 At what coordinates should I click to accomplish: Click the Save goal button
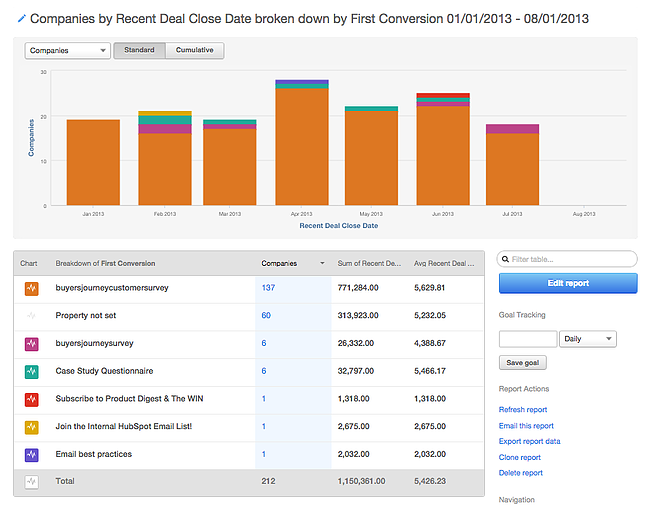pos(523,363)
